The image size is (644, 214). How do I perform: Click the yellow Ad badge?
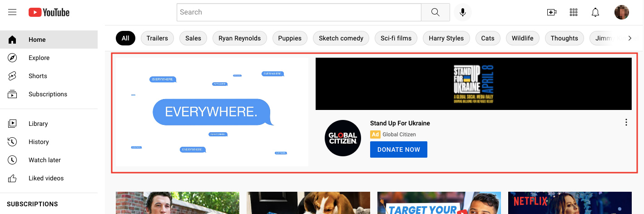click(375, 134)
